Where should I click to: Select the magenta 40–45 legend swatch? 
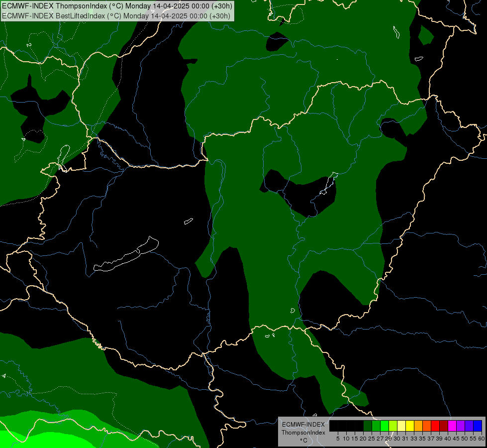pyautogui.click(x=452, y=426)
